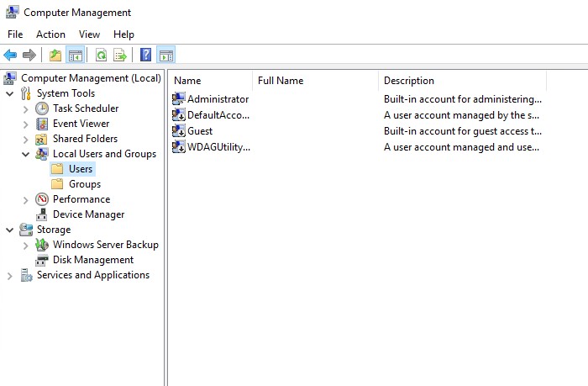Select the Administrator name text
588x386 pixels.
pyautogui.click(x=218, y=99)
